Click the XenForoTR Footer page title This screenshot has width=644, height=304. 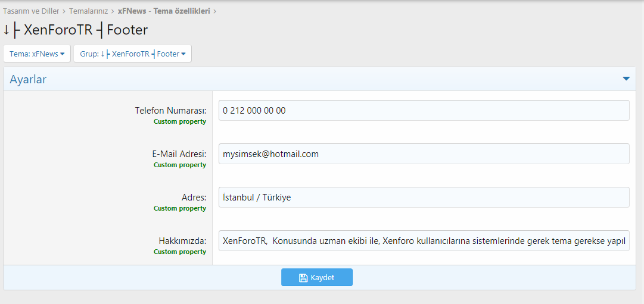[x=76, y=30]
